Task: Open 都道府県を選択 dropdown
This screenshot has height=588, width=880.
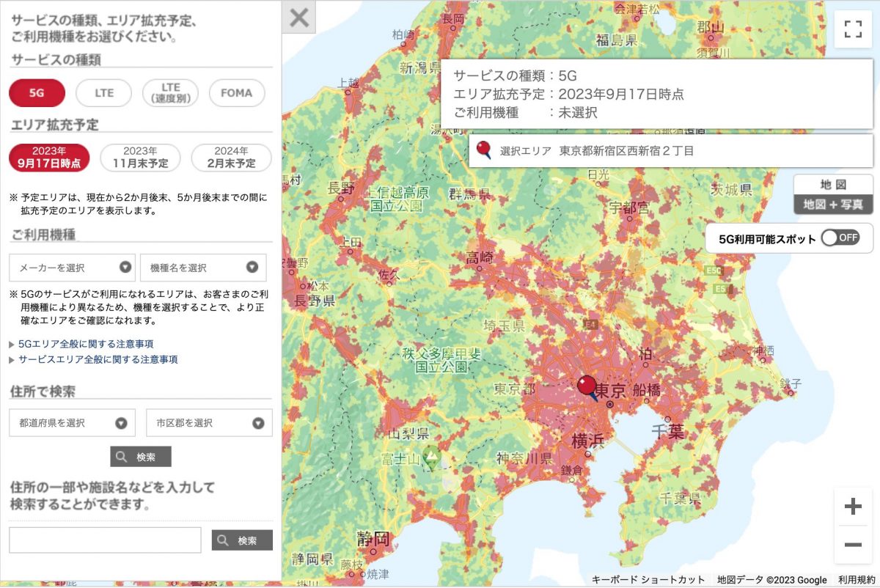Action: (73, 423)
